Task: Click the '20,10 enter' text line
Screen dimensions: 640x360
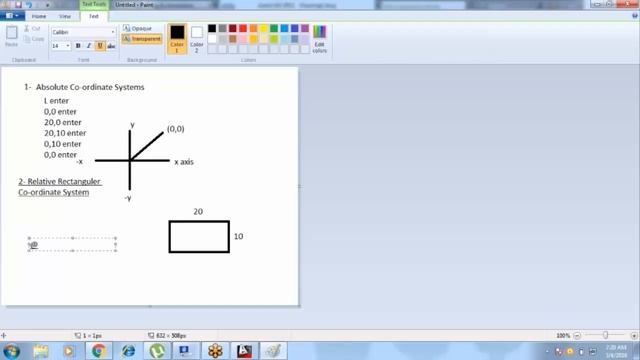Action: (65, 133)
